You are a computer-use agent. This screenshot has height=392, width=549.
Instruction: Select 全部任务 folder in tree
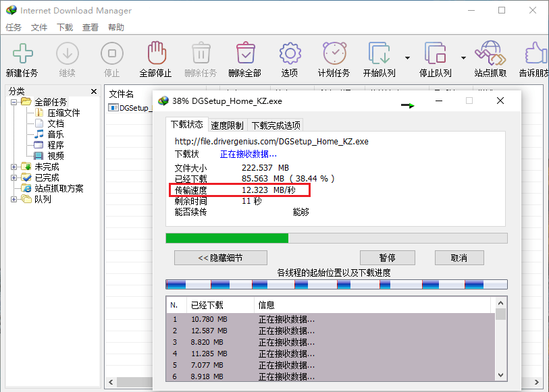51,102
